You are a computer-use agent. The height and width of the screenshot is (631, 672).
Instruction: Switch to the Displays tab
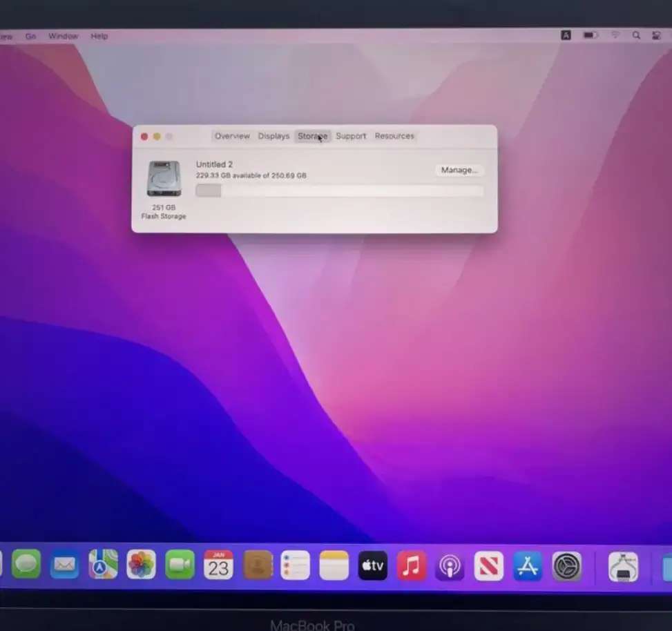point(273,136)
